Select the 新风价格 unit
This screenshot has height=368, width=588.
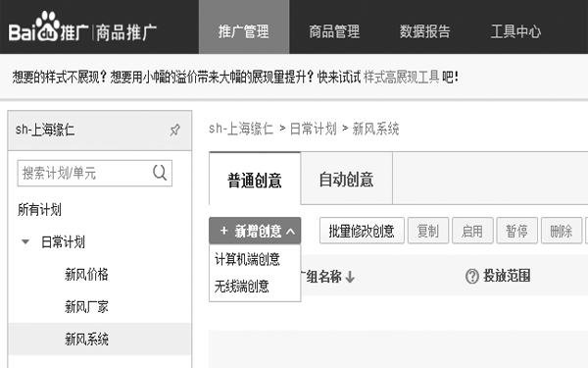point(86,275)
